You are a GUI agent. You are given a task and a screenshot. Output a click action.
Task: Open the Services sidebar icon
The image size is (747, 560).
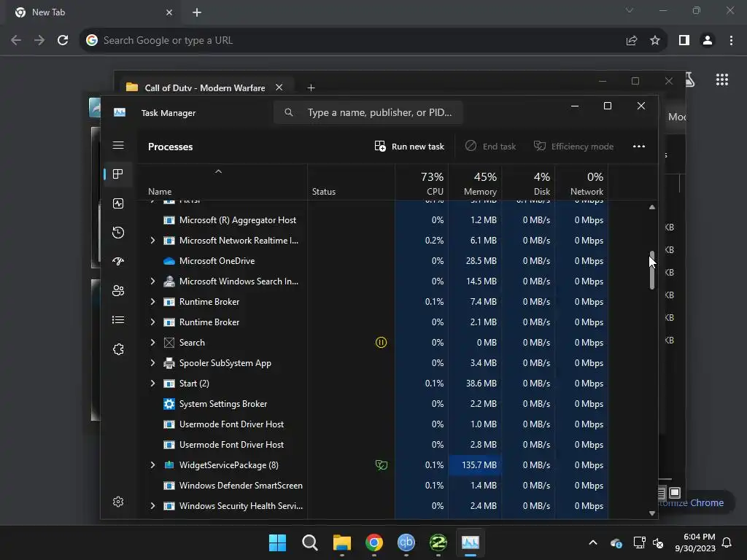pos(118,349)
